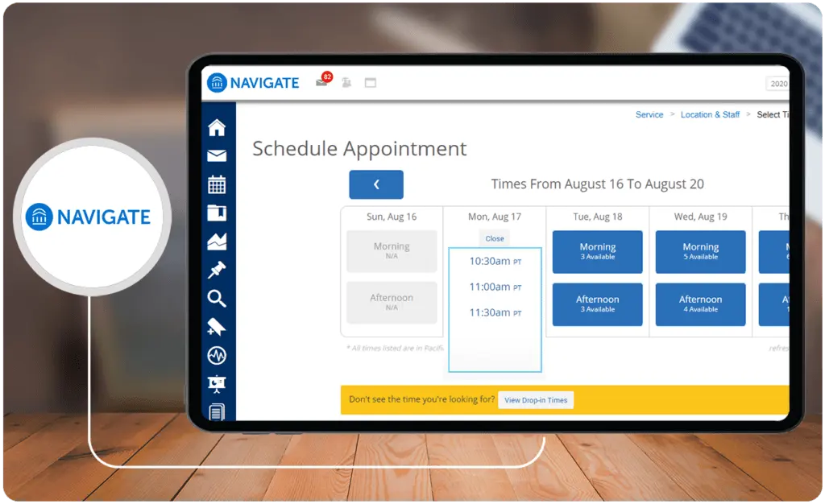Screen dimensions: 825x504
Task: Select the Tue, Aug 18 column header
Action: coord(597,217)
